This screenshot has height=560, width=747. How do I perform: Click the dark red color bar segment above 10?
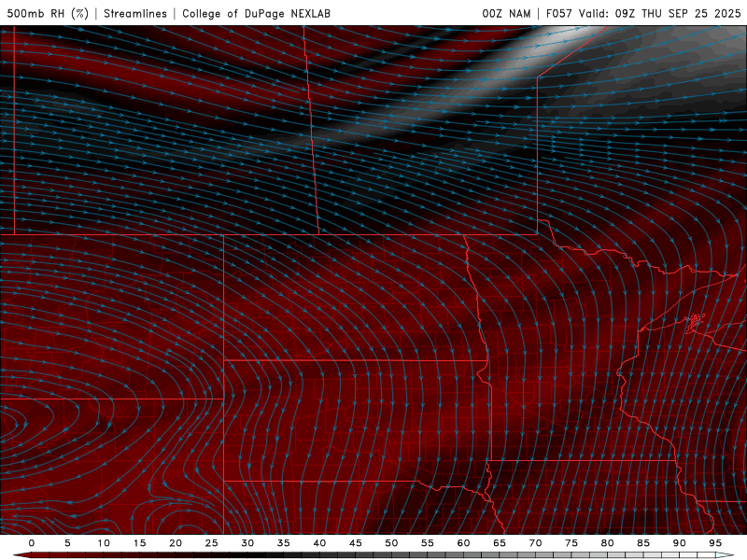[x=112, y=555]
